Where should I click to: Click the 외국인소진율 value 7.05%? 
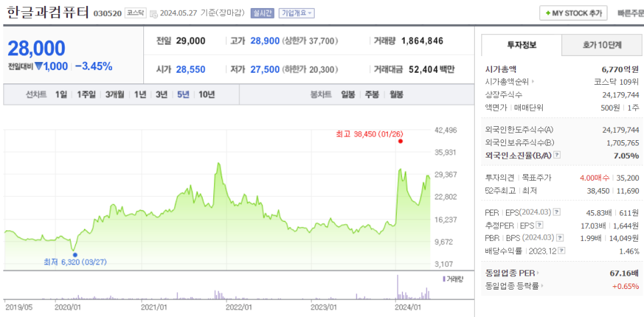[627, 155]
